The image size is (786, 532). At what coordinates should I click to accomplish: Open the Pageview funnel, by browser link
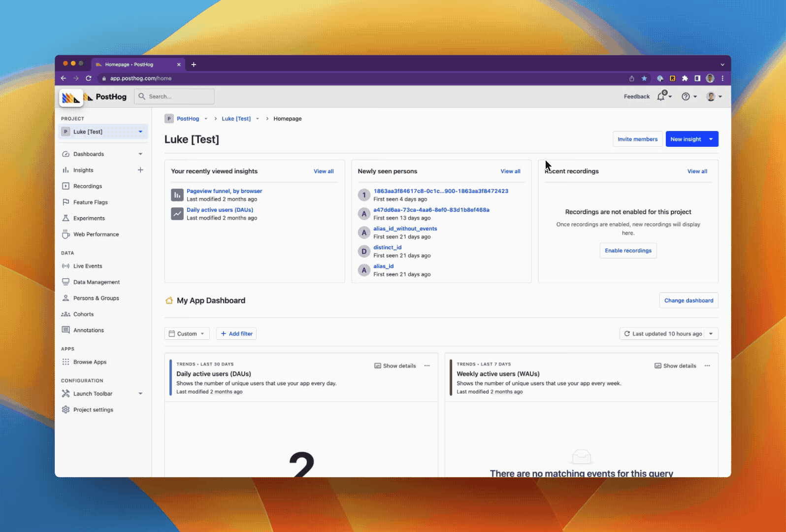pos(224,191)
